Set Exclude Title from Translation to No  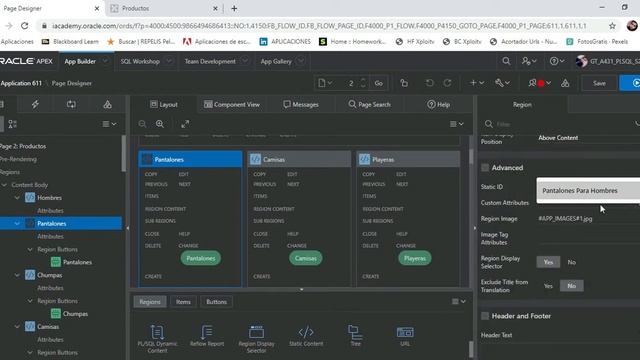[x=571, y=286]
